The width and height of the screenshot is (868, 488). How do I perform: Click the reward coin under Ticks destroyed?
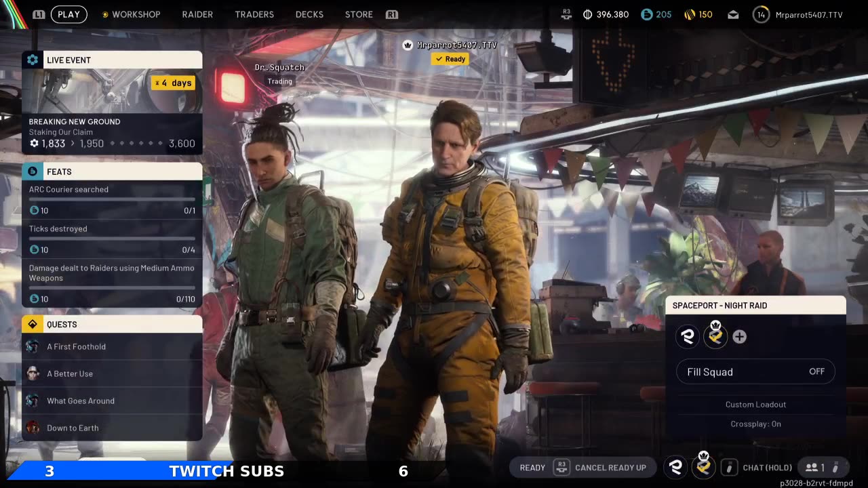click(34, 250)
